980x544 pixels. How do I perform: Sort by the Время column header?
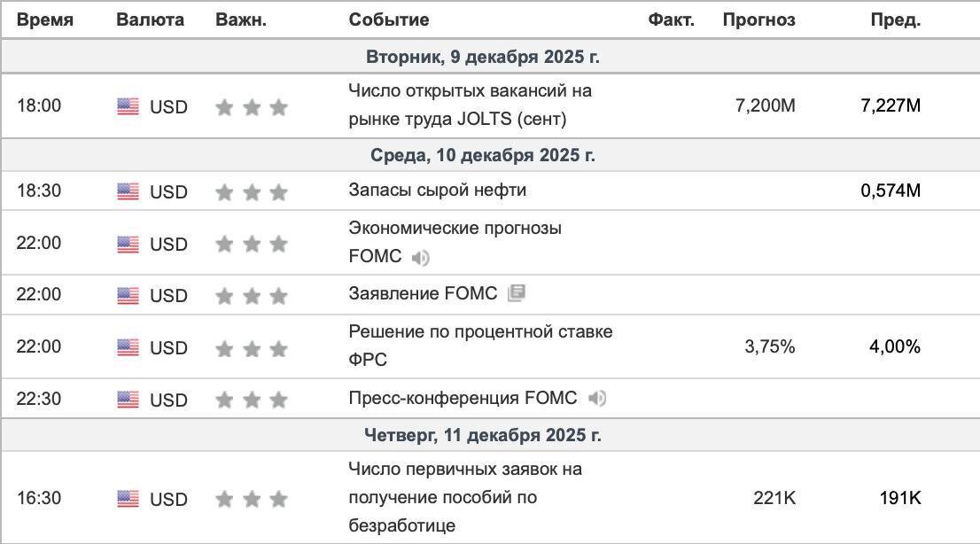45,20
